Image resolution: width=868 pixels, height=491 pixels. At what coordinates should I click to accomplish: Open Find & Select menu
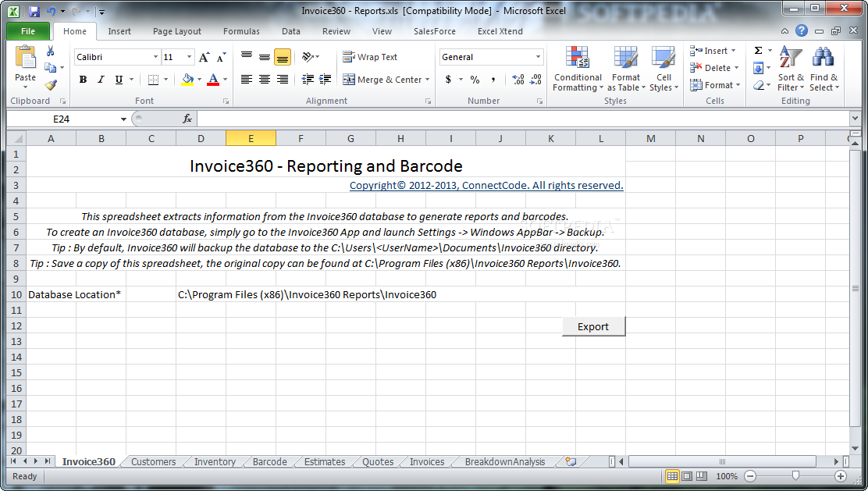pyautogui.click(x=824, y=69)
